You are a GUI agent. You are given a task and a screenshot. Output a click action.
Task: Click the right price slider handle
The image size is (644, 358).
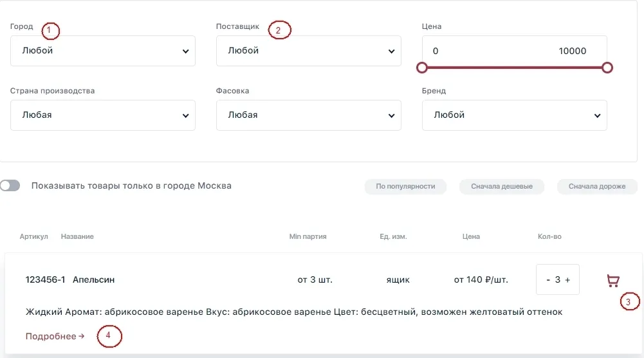pos(607,68)
